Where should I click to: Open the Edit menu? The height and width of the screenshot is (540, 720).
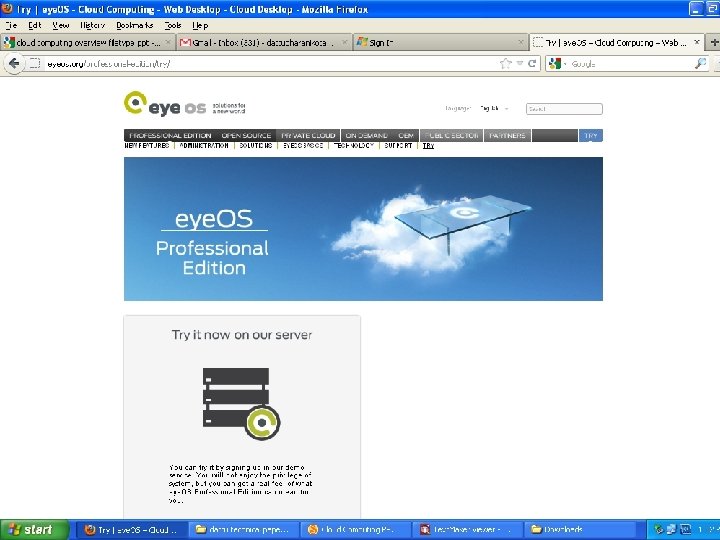(34, 25)
